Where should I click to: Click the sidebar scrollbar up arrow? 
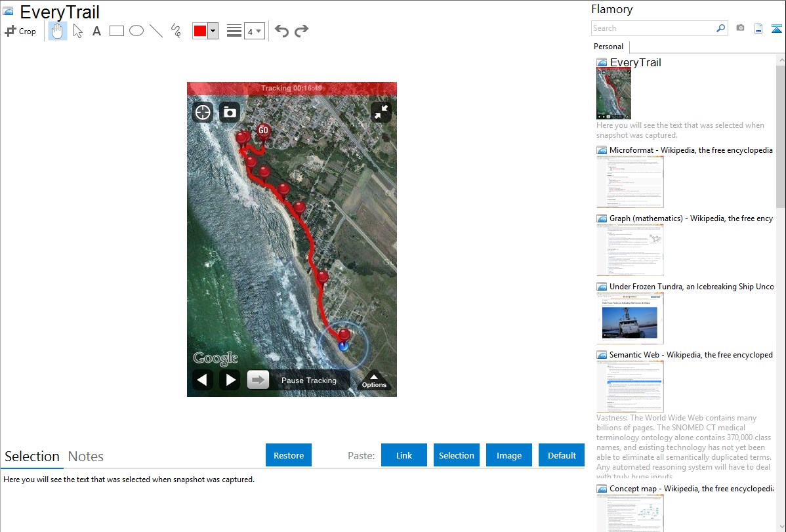(781, 60)
